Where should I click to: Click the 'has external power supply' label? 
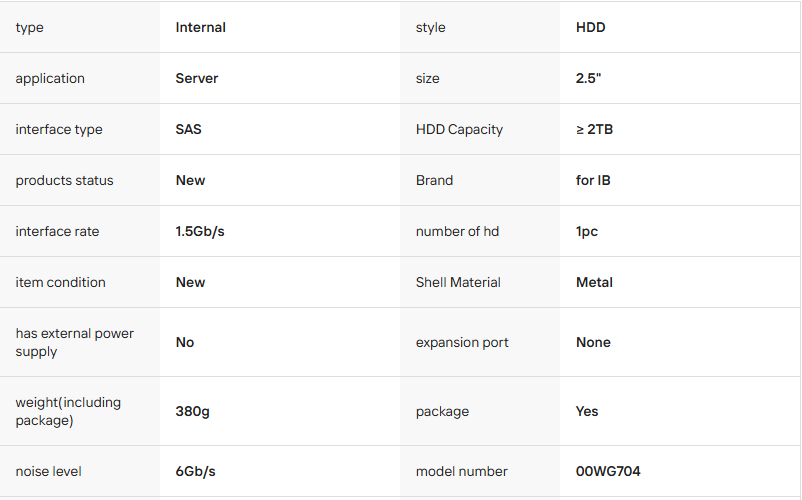coord(74,342)
